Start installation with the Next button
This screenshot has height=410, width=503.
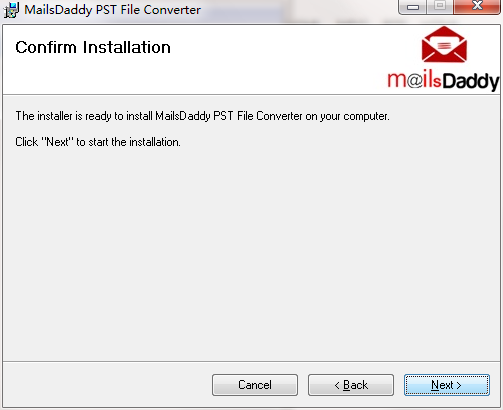pos(447,385)
